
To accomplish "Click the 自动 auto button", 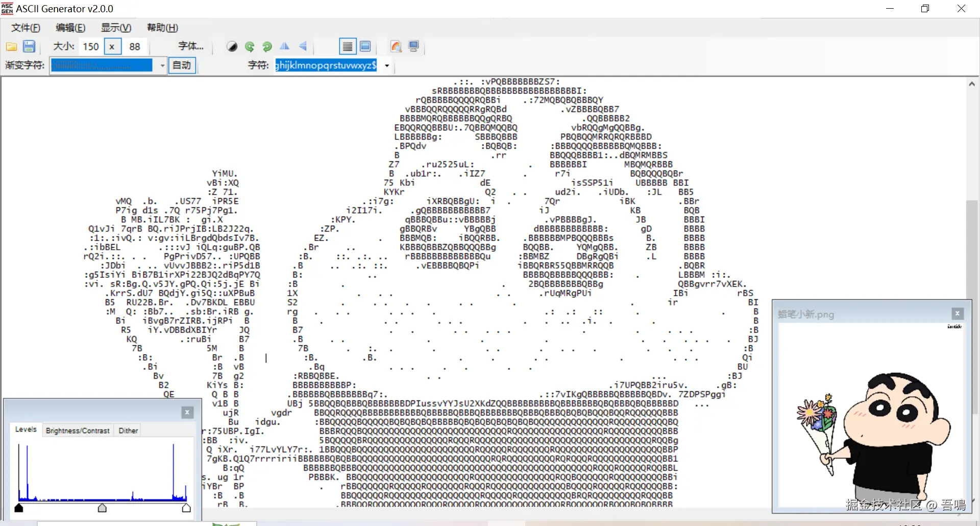I will tap(182, 65).
